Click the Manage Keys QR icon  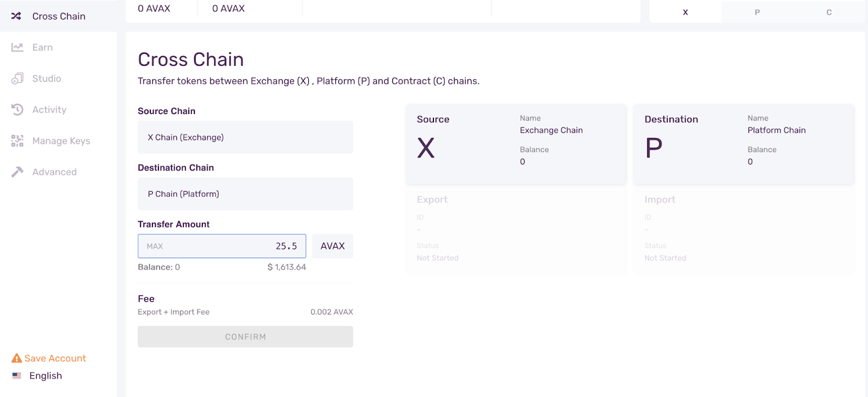[x=17, y=141]
